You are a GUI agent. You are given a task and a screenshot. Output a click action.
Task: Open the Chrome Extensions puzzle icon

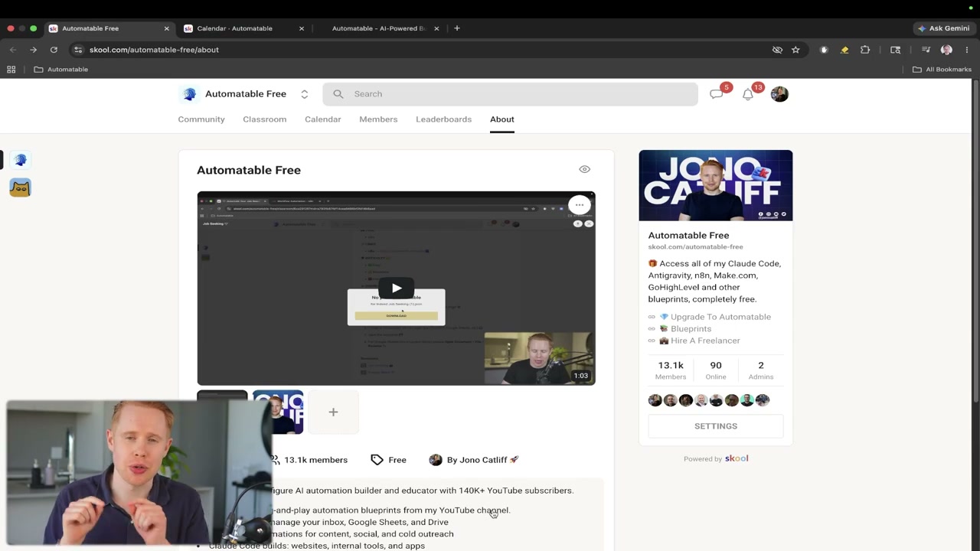point(865,50)
